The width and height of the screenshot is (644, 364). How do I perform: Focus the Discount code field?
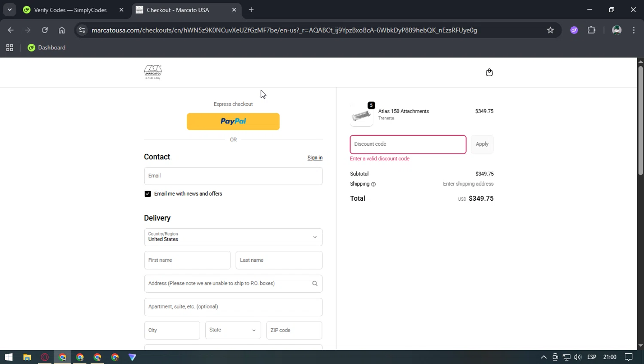pos(408,144)
